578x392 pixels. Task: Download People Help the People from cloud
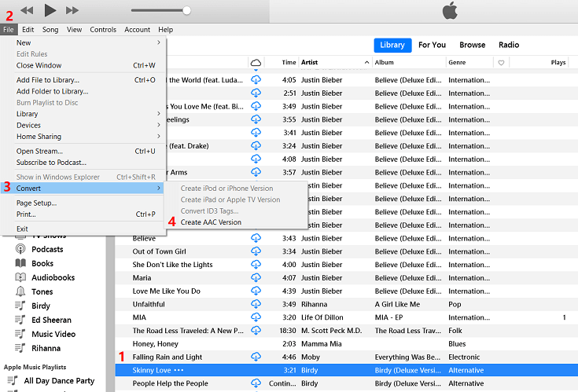(256, 383)
